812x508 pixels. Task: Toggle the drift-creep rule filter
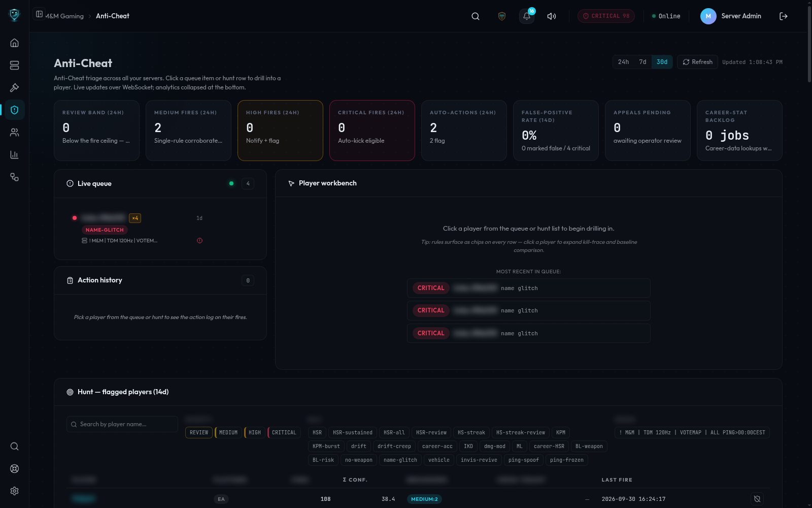(394, 447)
